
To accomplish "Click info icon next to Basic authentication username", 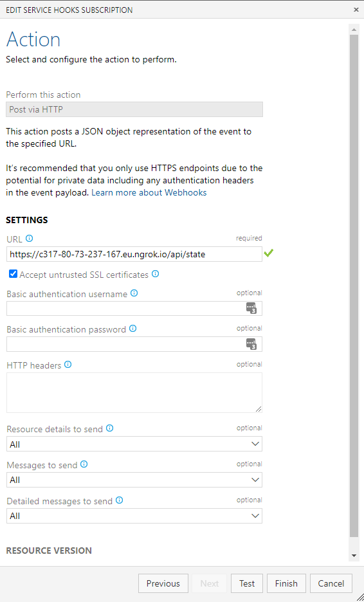I will (134, 293).
